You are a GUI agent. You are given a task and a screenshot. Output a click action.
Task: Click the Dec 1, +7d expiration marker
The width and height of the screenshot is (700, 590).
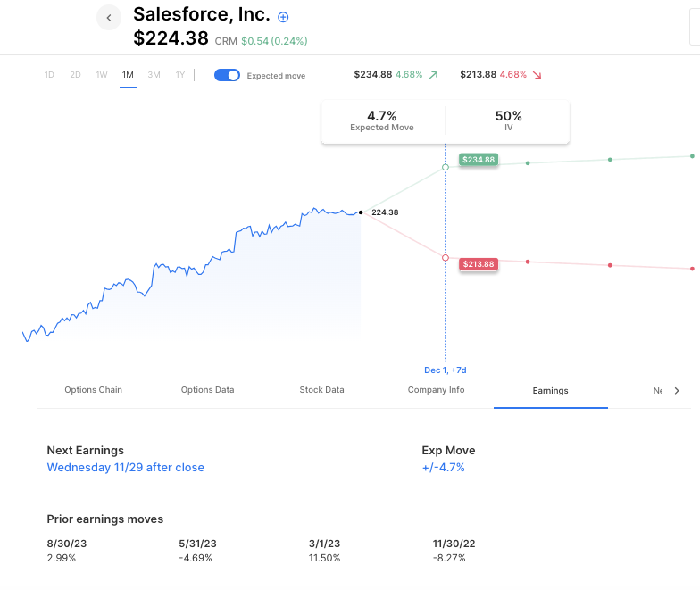click(446, 370)
